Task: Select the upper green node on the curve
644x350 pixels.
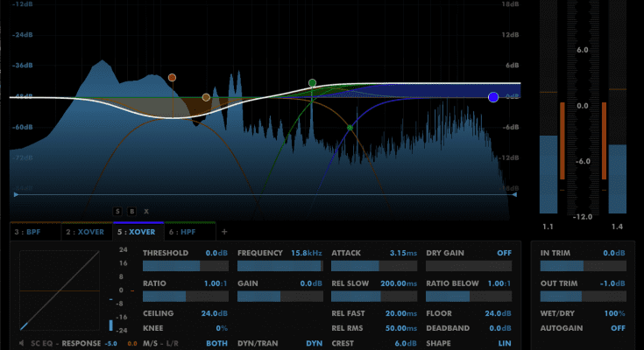Action: (312, 83)
